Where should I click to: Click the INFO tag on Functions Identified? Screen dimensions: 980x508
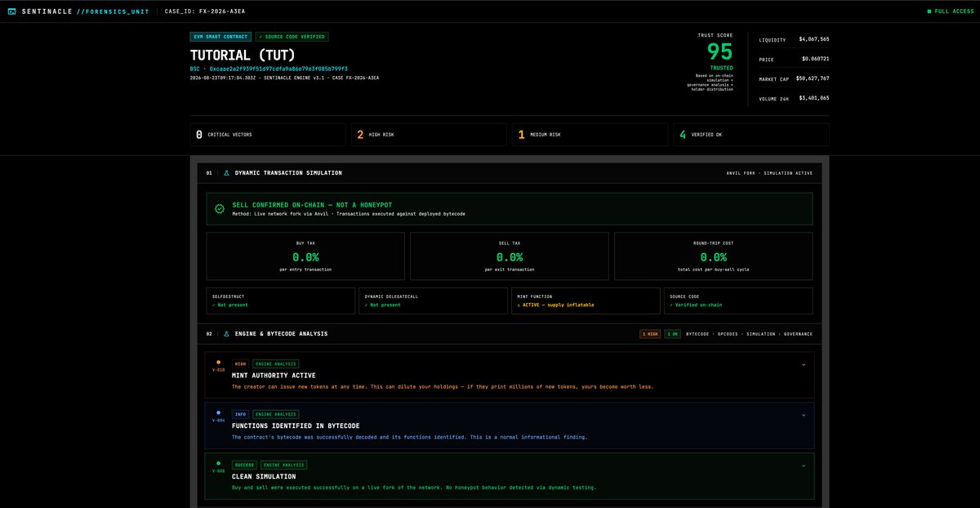coord(240,415)
